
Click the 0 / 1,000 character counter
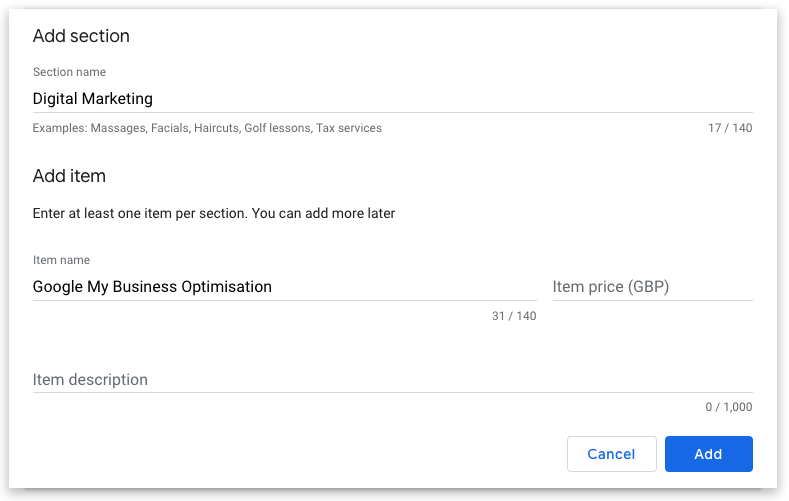tap(728, 407)
